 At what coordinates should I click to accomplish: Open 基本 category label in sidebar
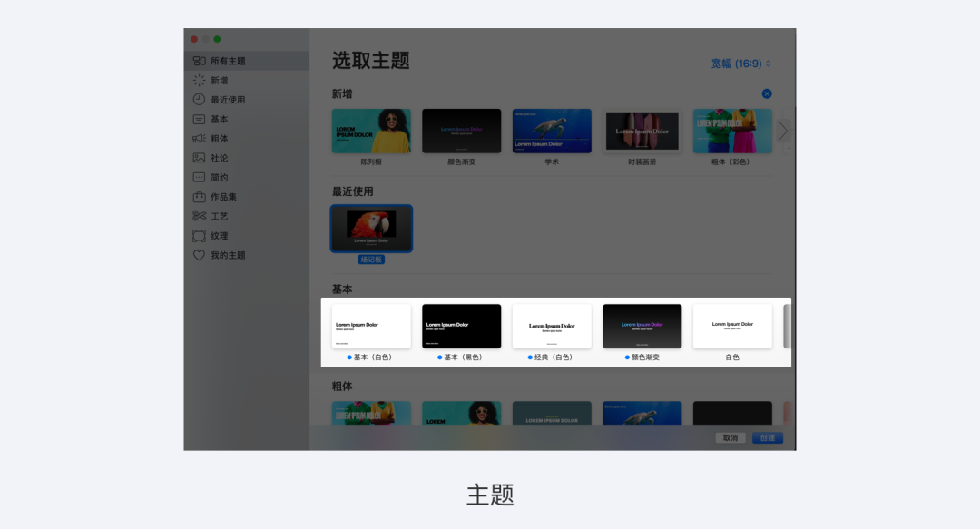[x=219, y=119]
